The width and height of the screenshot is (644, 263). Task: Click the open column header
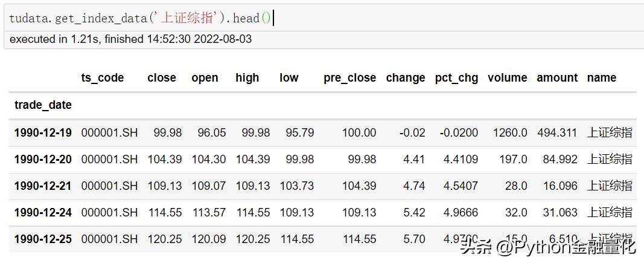click(x=205, y=78)
